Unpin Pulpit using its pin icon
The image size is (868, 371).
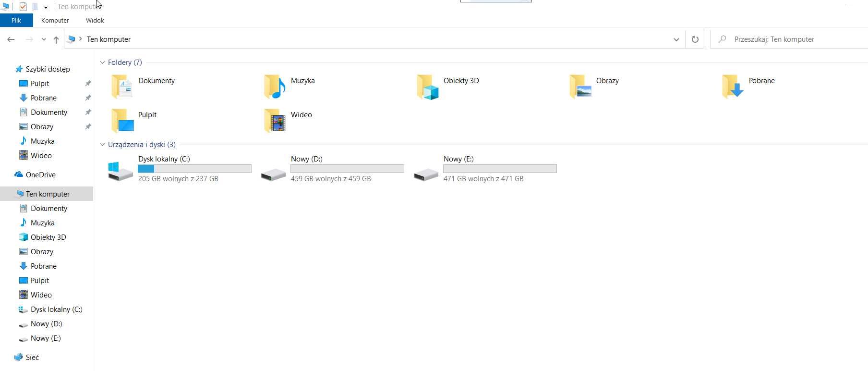[x=88, y=83]
